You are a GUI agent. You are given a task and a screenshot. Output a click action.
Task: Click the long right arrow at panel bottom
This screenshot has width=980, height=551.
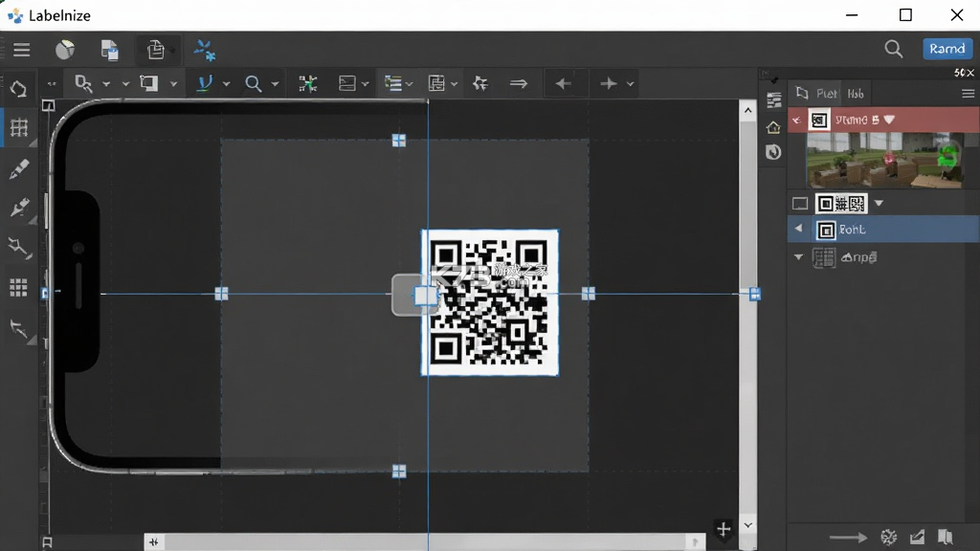point(848,538)
